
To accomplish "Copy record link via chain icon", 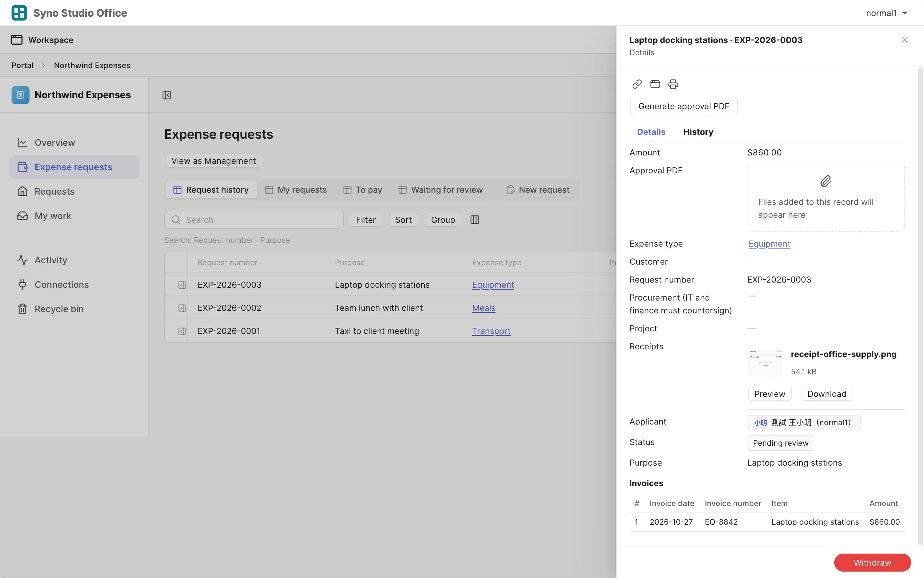I will click(x=637, y=84).
